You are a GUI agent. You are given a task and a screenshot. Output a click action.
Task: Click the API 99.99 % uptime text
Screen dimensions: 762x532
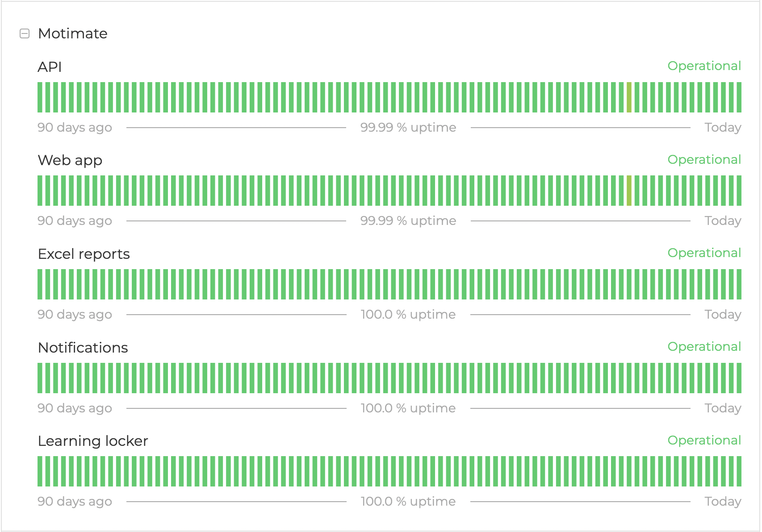pyautogui.click(x=408, y=128)
